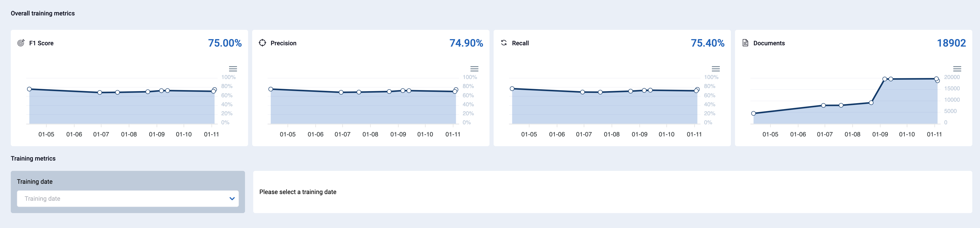Image resolution: width=980 pixels, height=228 pixels.
Task: Click the 01-09 label on Documents chart
Action: click(880, 134)
